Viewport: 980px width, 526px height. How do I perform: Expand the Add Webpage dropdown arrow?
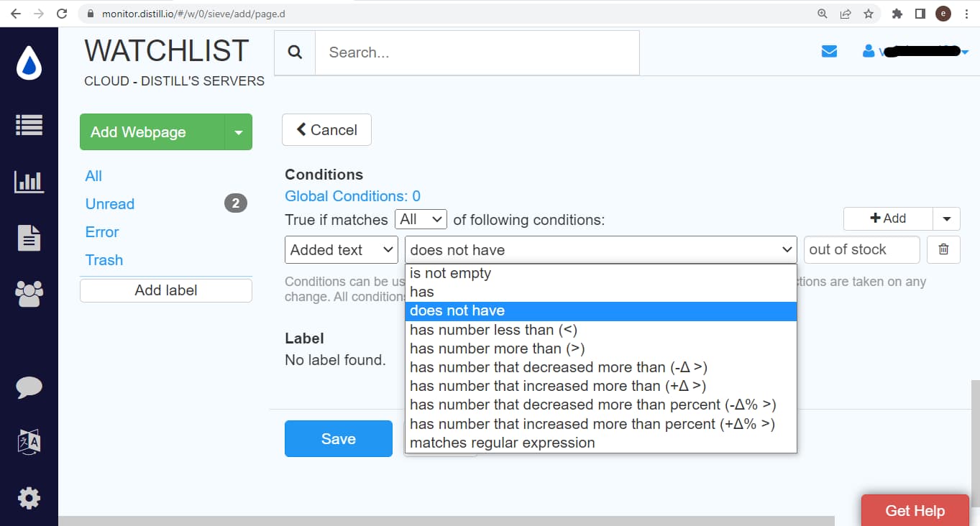click(x=238, y=132)
